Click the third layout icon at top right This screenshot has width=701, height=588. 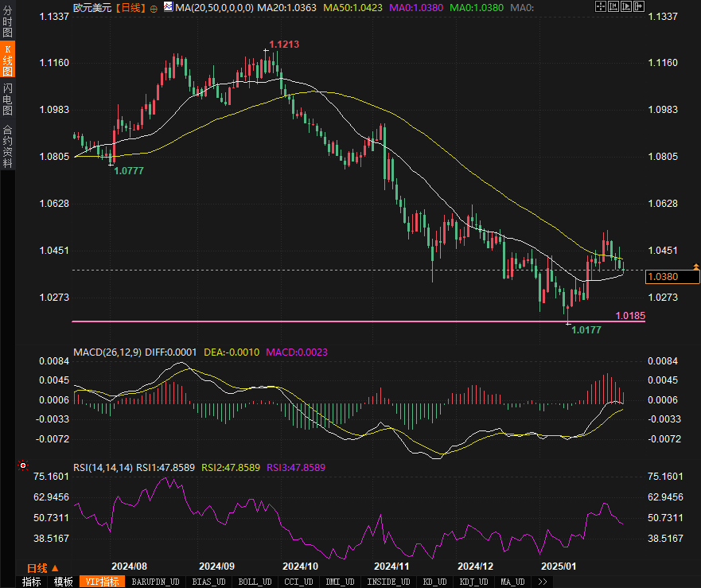pos(625,7)
